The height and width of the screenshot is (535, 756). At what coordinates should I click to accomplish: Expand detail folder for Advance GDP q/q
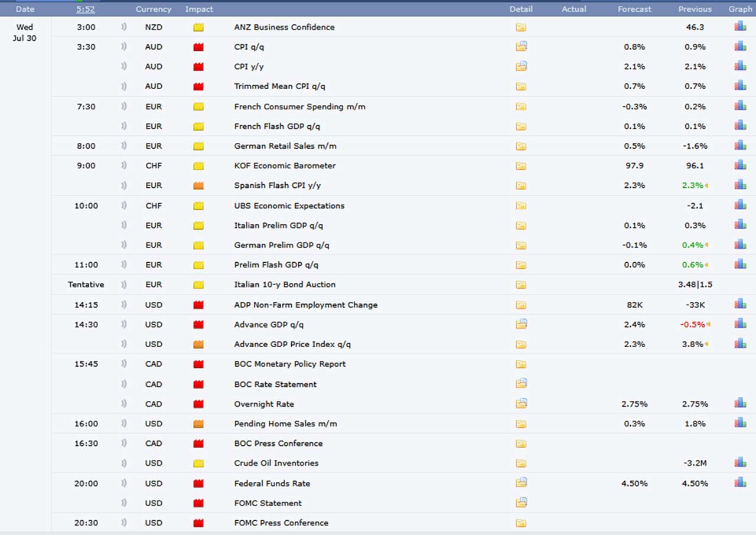point(521,324)
